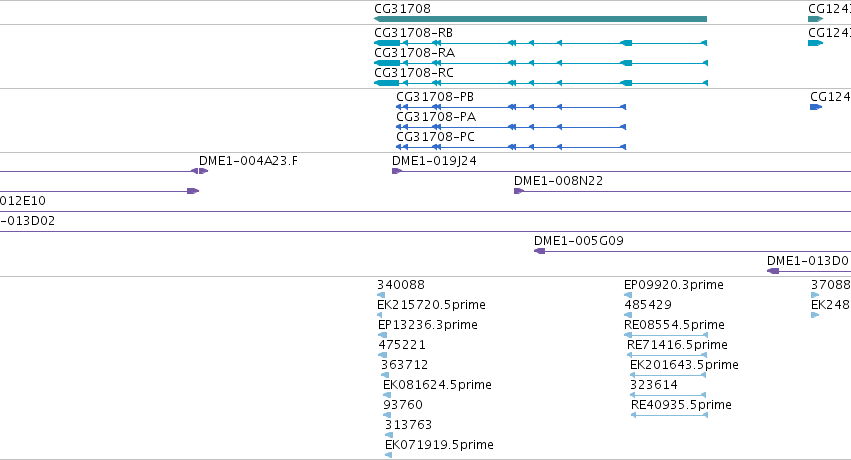
Task: Click the CG31708-RB transcript feature
Action: [541, 43]
